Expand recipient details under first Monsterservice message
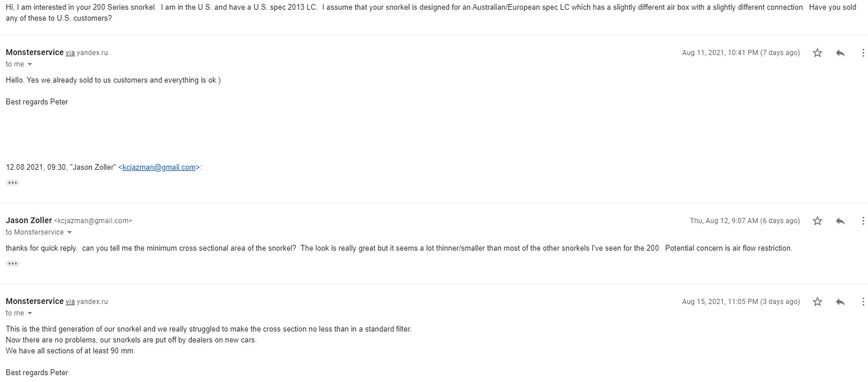The width and height of the screenshot is (868, 382). [x=30, y=64]
